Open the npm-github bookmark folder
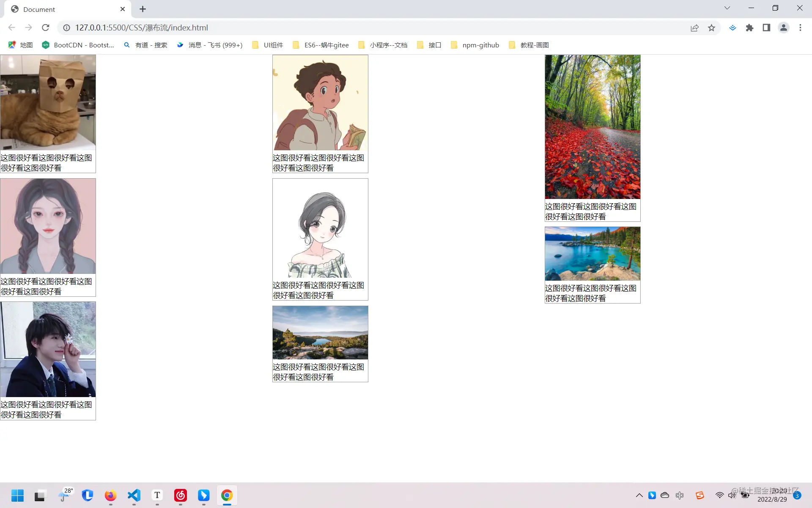 point(475,45)
